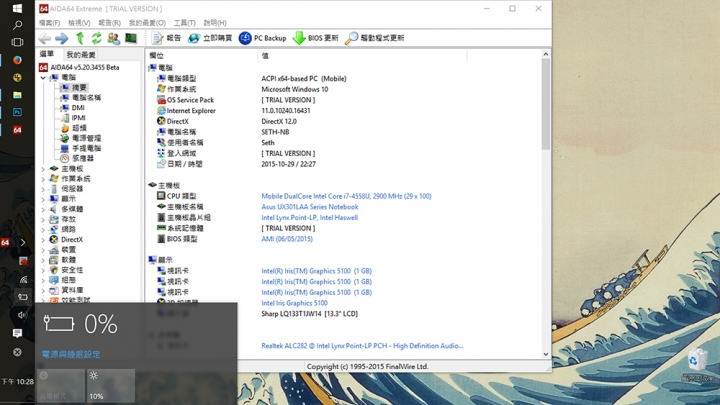Open the Mobile DualCore Intel Core i7-4558U link
Screen dimensions: 720x405
pyautogui.click(x=346, y=196)
